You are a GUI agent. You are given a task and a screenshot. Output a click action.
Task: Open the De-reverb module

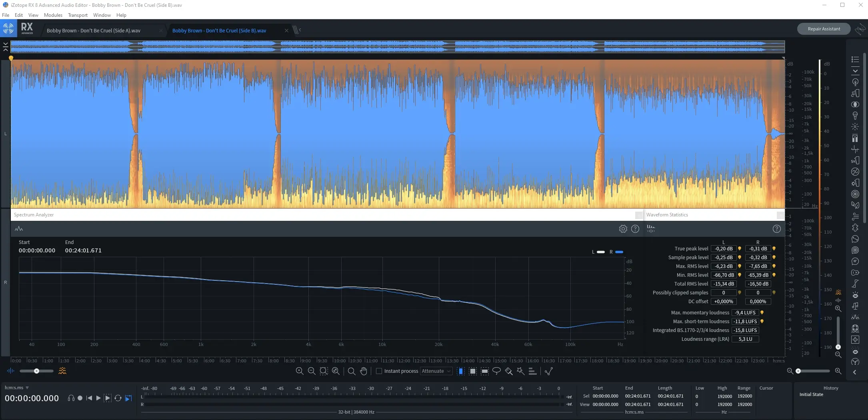point(855,194)
